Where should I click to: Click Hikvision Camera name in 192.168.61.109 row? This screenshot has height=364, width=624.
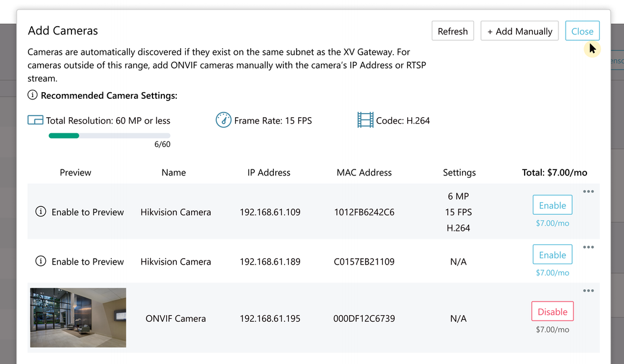176,212
